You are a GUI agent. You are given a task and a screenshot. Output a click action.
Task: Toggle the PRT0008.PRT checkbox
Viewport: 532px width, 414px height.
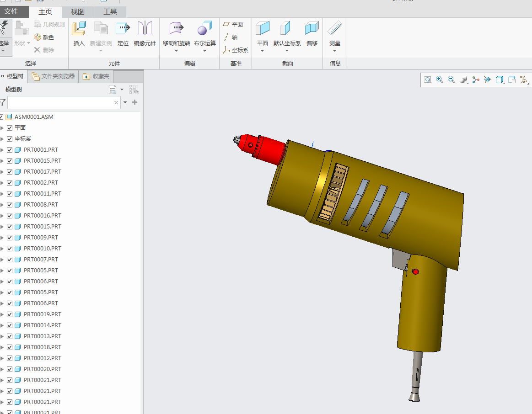(10, 205)
